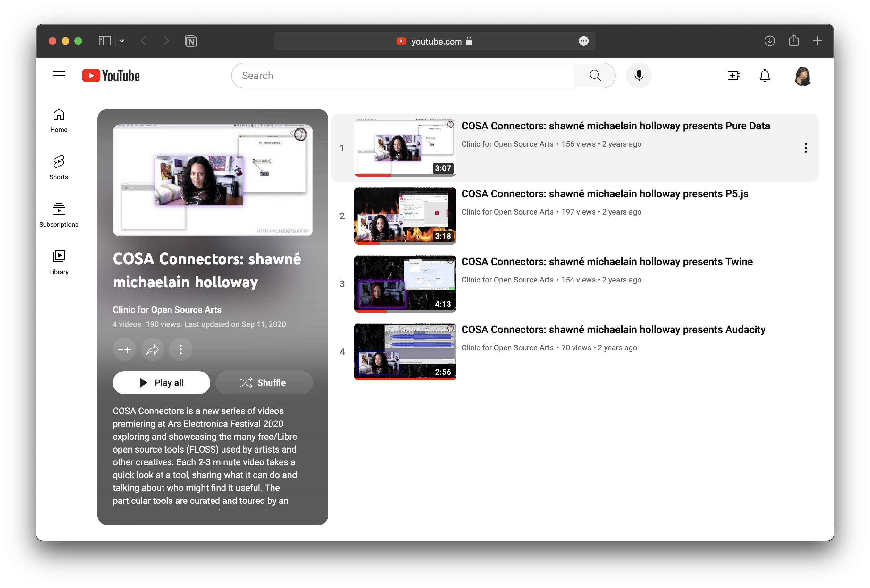
Task: Toggle the Safari sidebar panel
Action: tap(105, 41)
